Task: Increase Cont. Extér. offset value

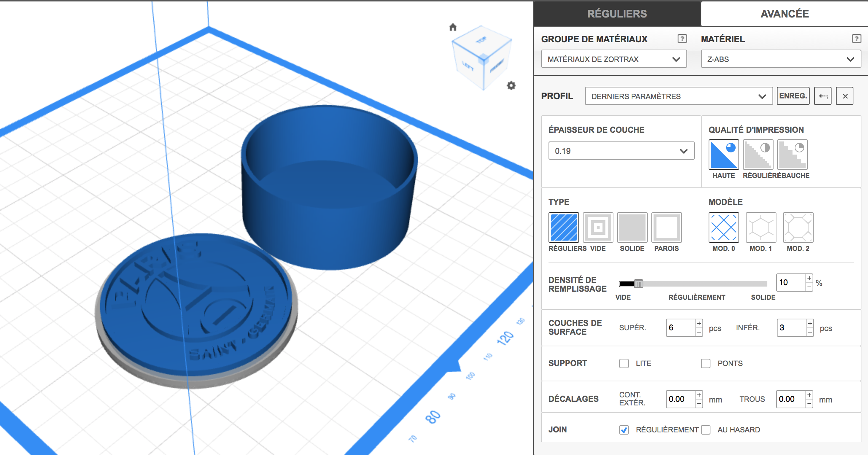Action: [699, 395]
